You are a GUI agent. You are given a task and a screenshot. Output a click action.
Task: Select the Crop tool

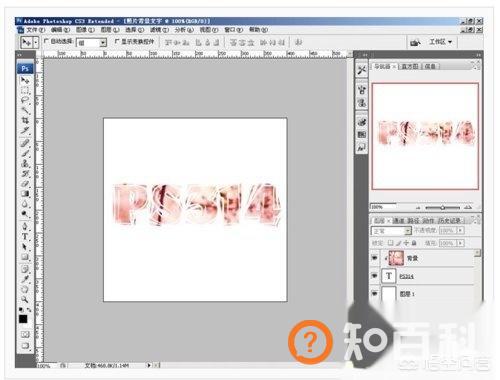tap(25, 120)
